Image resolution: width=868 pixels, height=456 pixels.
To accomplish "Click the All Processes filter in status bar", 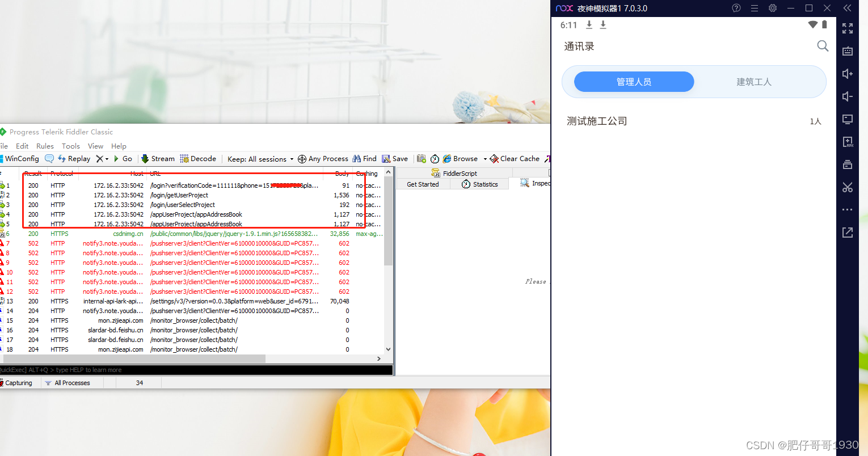I will [x=68, y=383].
